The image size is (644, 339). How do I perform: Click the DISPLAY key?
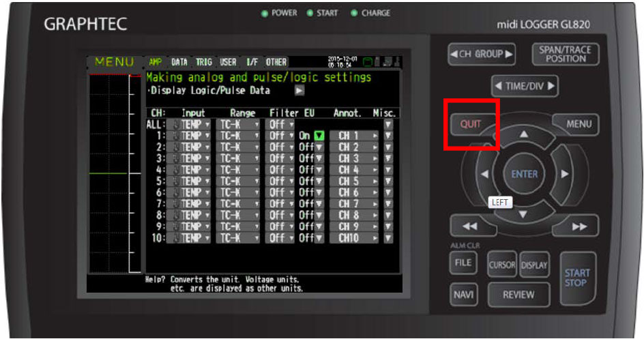(534, 265)
